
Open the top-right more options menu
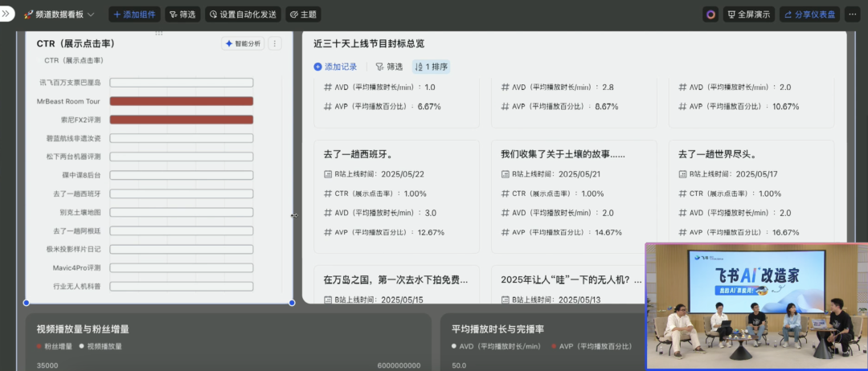click(x=852, y=14)
